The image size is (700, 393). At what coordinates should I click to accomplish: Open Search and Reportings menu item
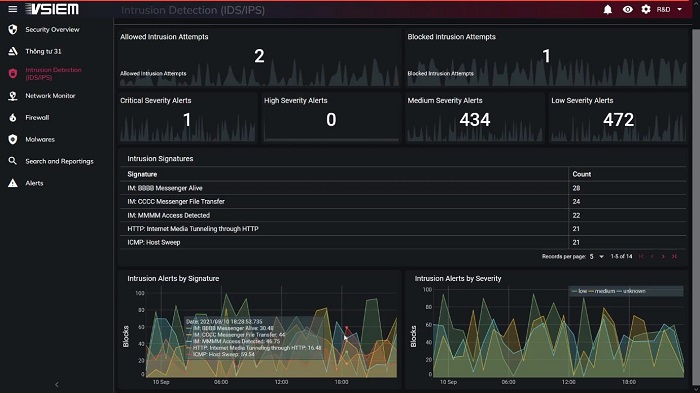[x=59, y=161]
